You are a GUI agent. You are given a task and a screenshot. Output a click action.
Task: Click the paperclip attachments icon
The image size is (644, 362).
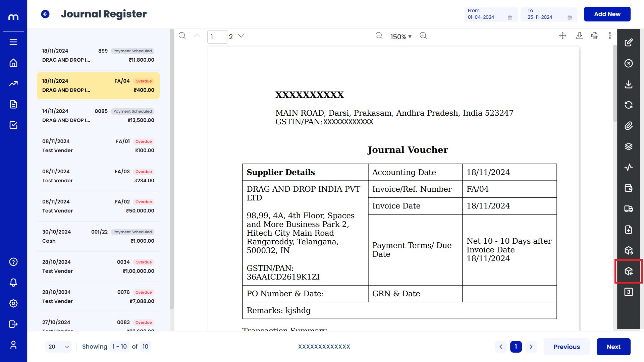629,126
